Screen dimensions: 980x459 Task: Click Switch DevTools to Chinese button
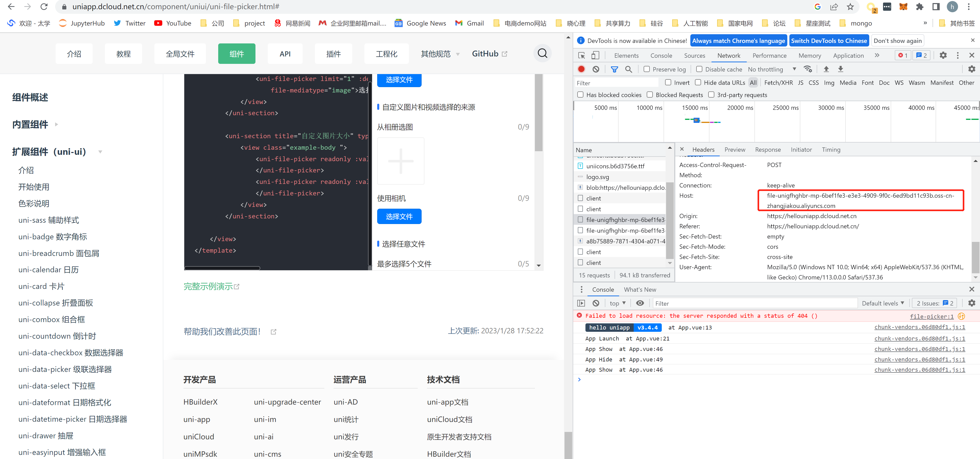829,41
